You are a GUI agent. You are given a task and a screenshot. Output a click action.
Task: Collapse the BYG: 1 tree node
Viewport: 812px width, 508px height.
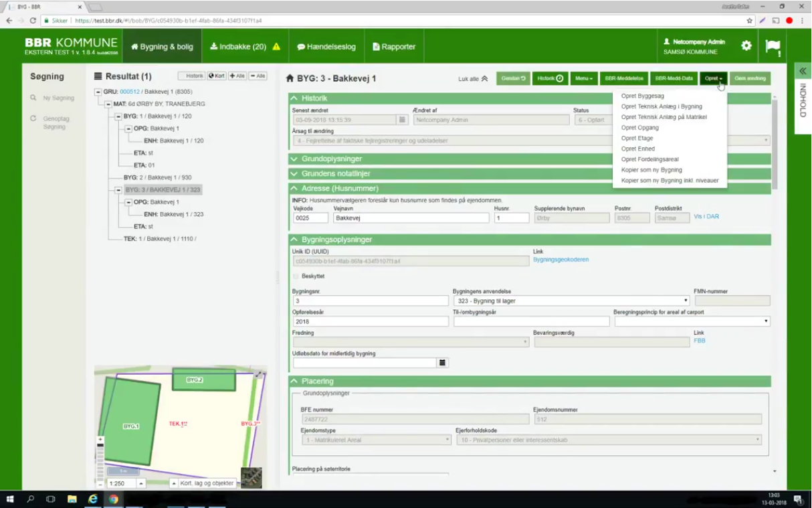coord(118,116)
